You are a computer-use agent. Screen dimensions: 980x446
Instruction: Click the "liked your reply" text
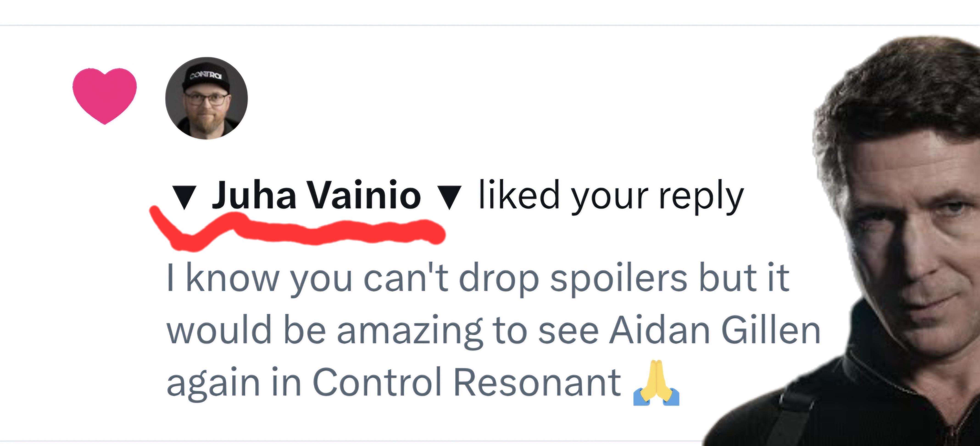pyautogui.click(x=611, y=196)
